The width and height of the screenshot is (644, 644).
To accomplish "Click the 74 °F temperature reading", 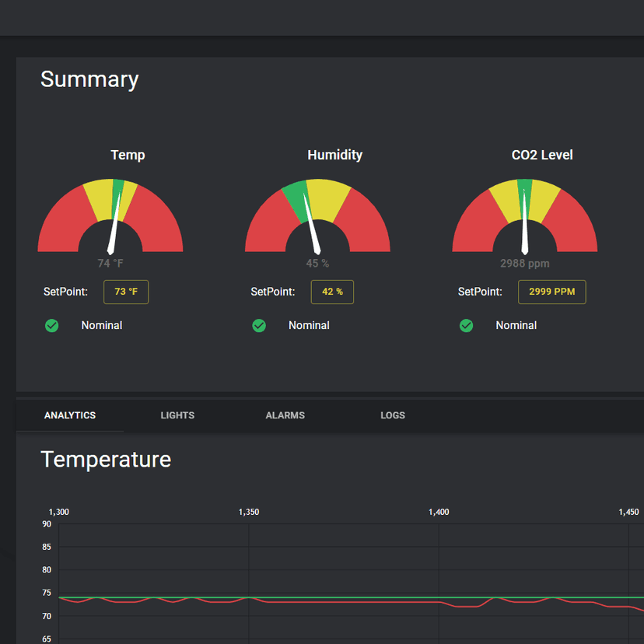I will point(110,263).
